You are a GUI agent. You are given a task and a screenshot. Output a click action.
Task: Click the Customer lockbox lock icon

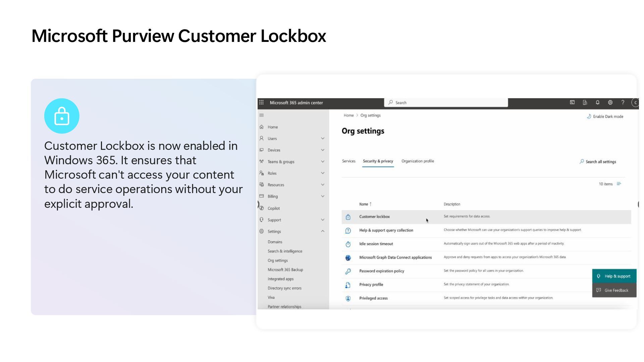348,217
